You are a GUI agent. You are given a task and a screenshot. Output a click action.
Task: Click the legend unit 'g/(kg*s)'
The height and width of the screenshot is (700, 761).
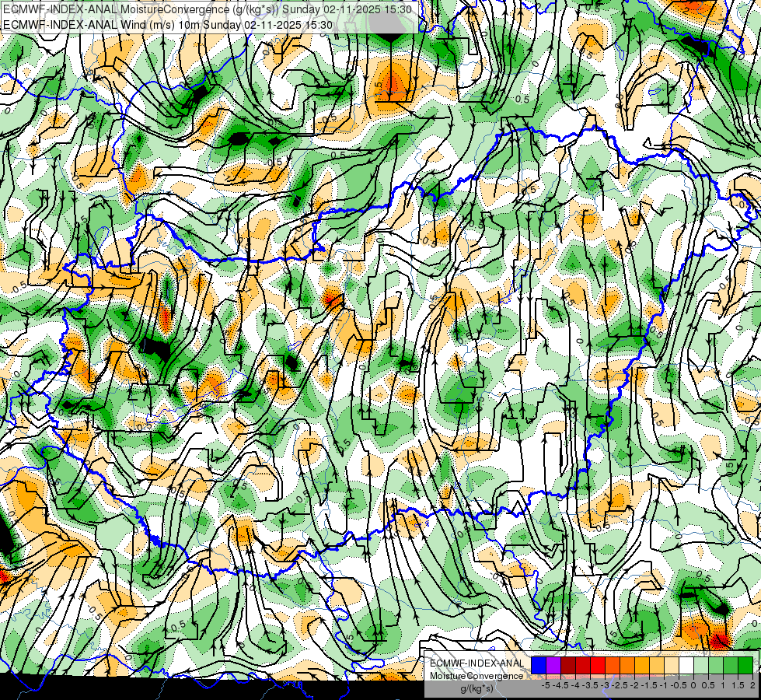[x=476, y=689]
